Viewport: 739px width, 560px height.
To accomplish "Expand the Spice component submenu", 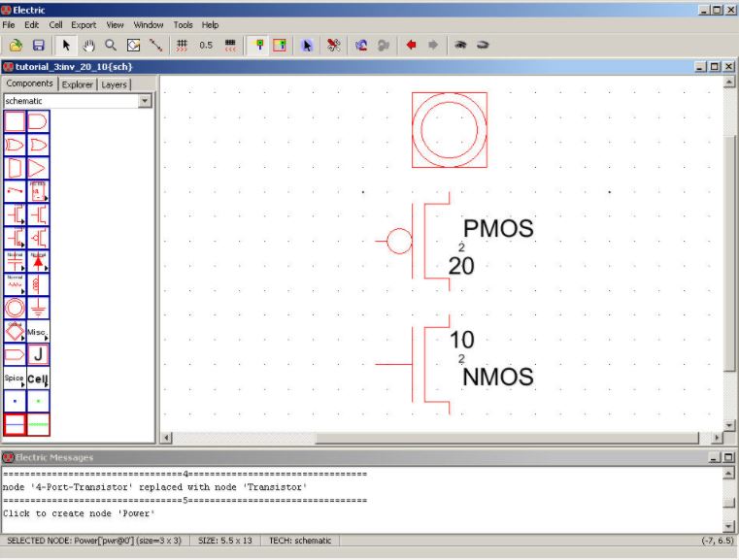I will [x=15, y=379].
